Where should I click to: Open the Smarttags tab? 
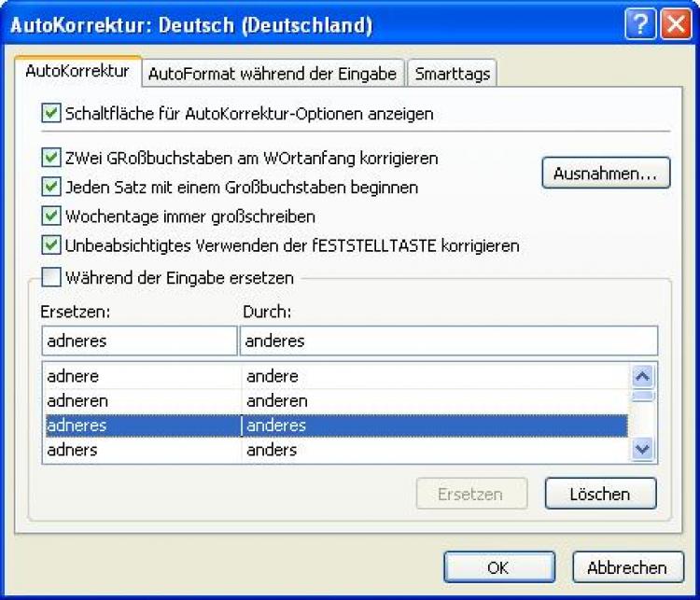coord(452,74)
